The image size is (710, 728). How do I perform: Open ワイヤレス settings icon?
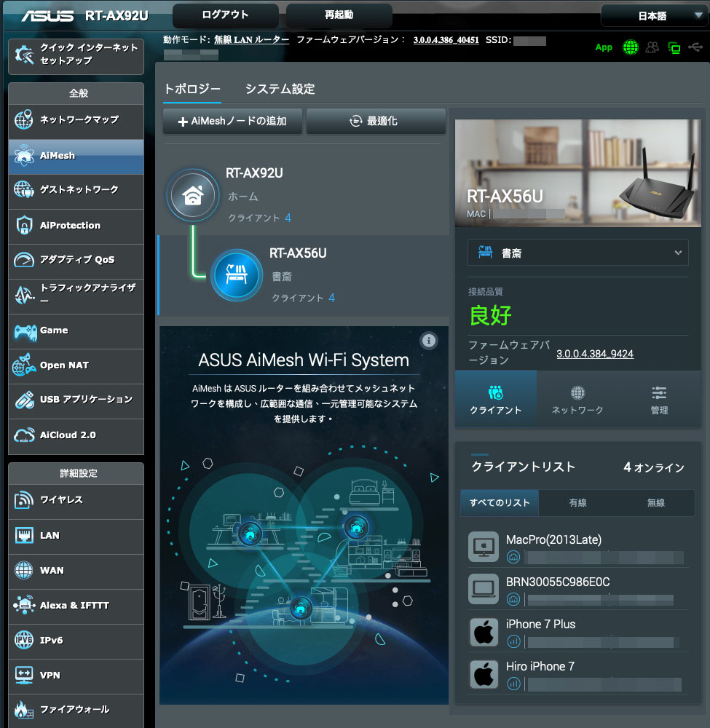click(24, 499)
